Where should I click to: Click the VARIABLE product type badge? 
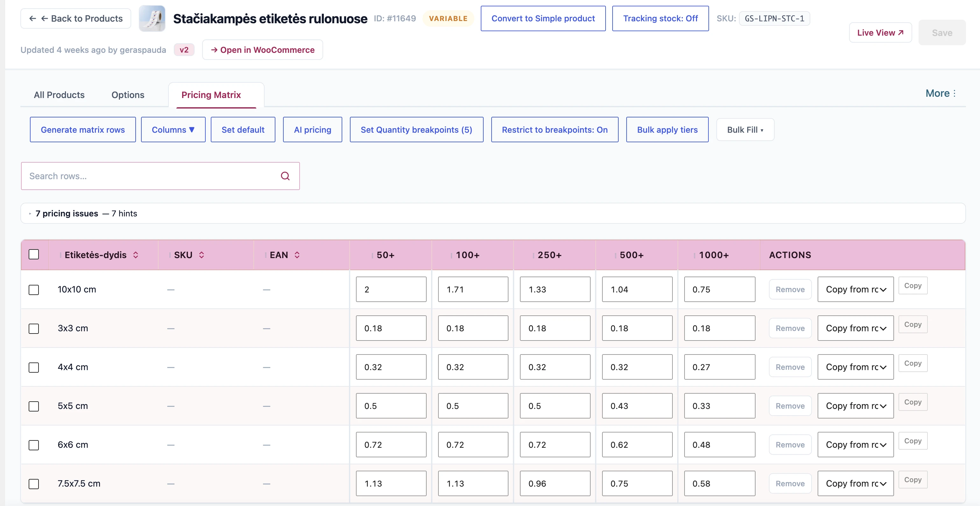(448, 18)
